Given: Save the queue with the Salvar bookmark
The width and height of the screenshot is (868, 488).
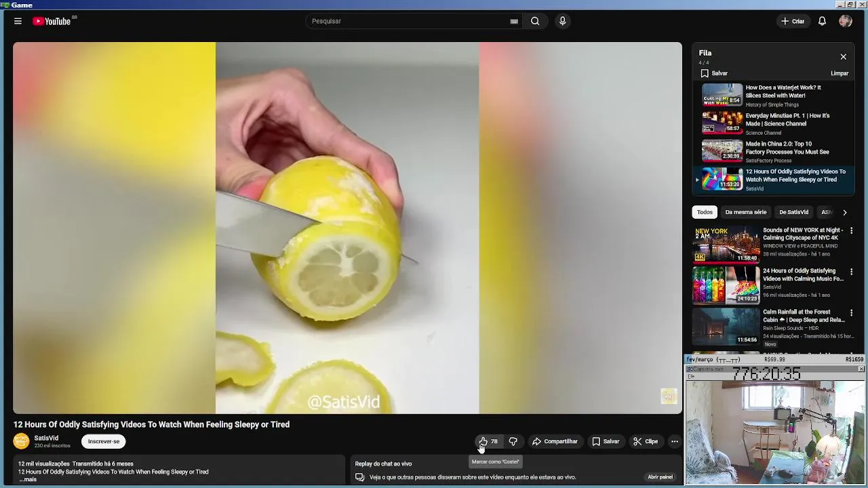Looking at the screenshot, I should click(714, 73).
